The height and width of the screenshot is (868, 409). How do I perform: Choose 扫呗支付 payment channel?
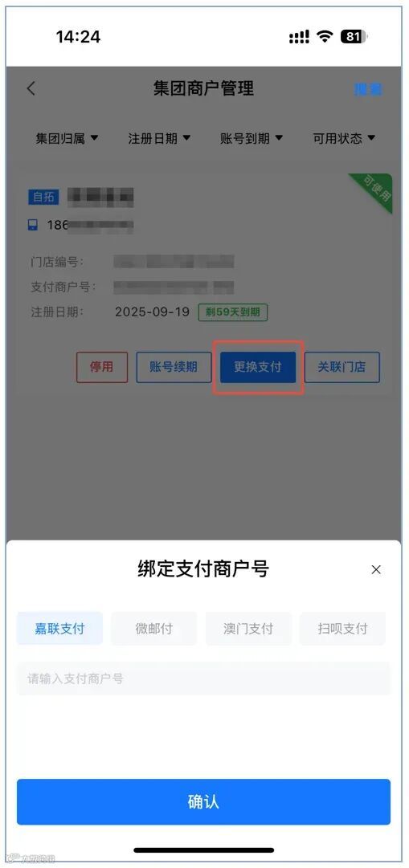click(342, 628)
